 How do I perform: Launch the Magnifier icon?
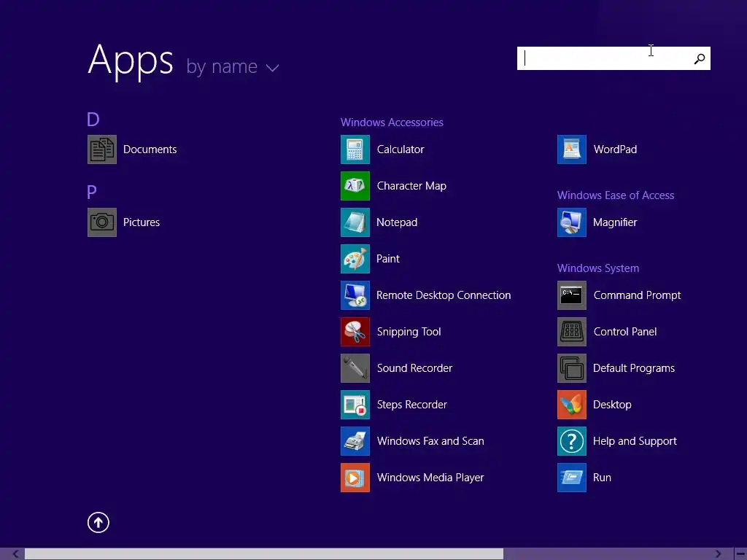point(572,222)
